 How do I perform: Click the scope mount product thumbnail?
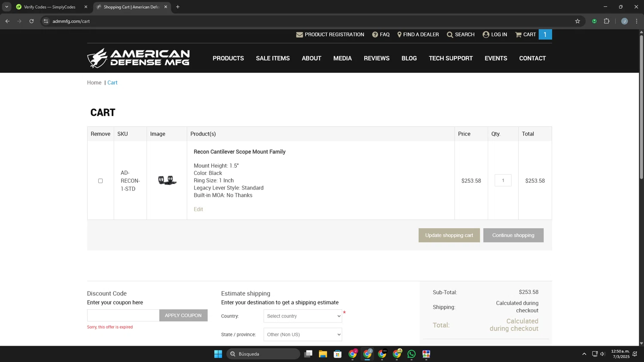click(167, 181)
